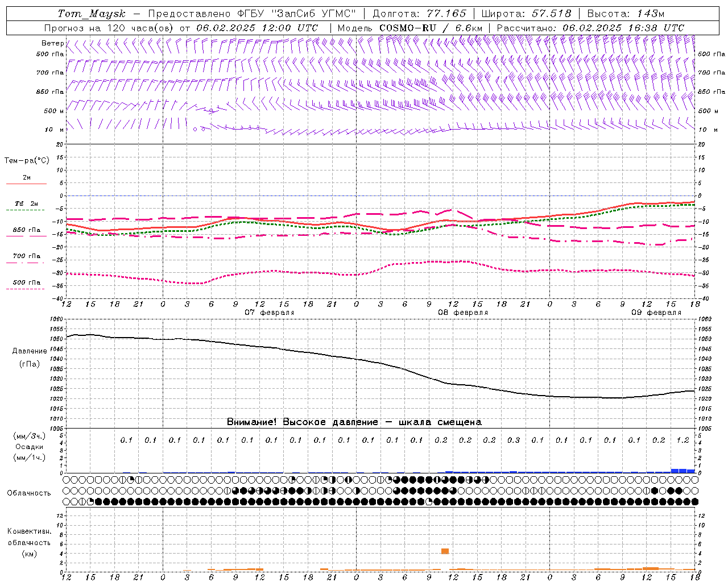Click the model name COSMO-RU / 6.6км
This screenshot has height=582, width=728.
point(431,28)
